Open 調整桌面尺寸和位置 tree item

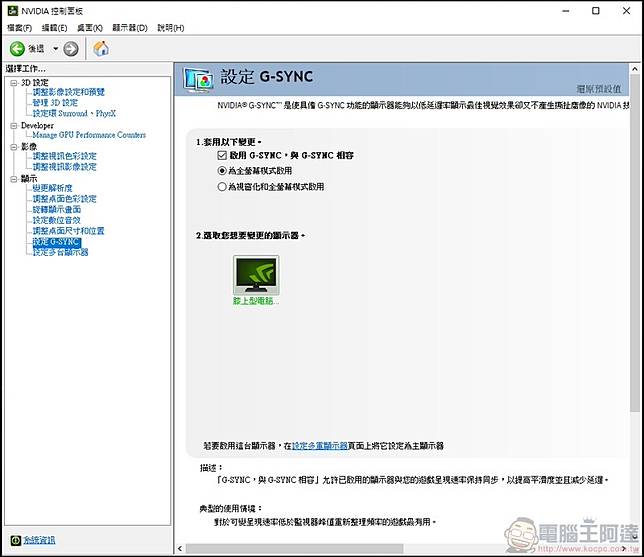click(x=69, y=231)
